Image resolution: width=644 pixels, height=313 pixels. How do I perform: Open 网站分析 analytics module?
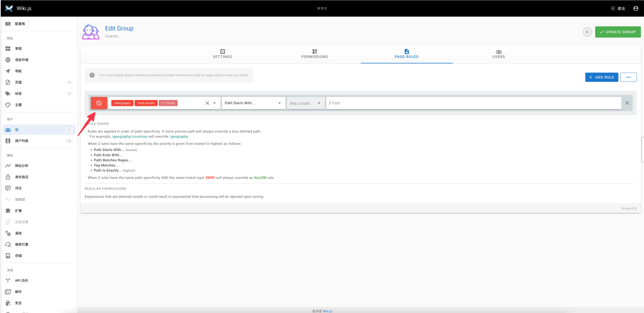pyautogui.click(x=39, y=165)
